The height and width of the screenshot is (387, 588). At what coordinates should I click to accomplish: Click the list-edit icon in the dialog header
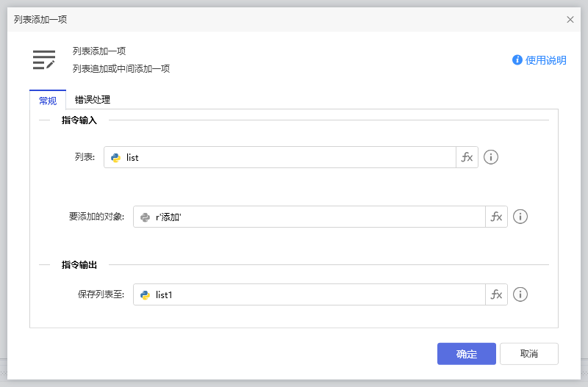tap(44, 60)
